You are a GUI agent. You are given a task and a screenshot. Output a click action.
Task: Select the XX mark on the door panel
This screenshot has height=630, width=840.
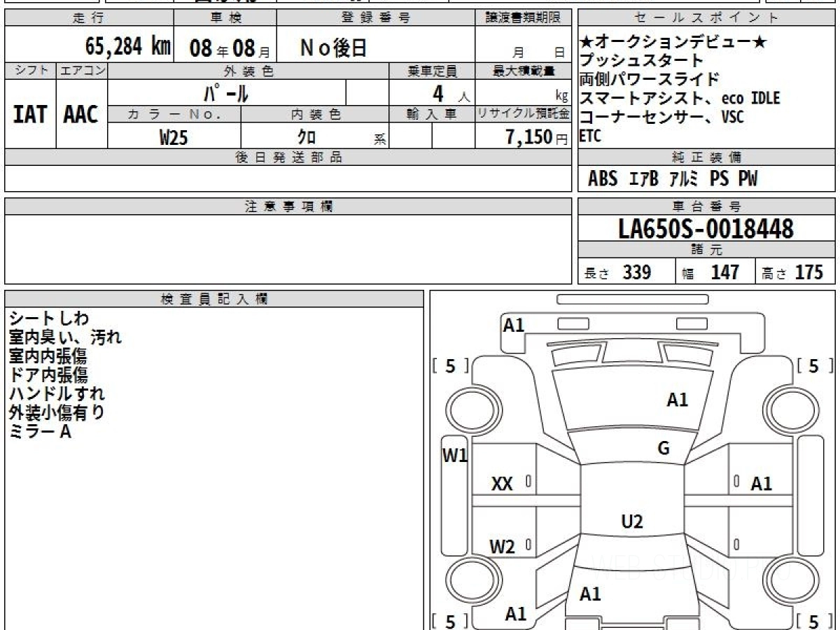(502, 484)
